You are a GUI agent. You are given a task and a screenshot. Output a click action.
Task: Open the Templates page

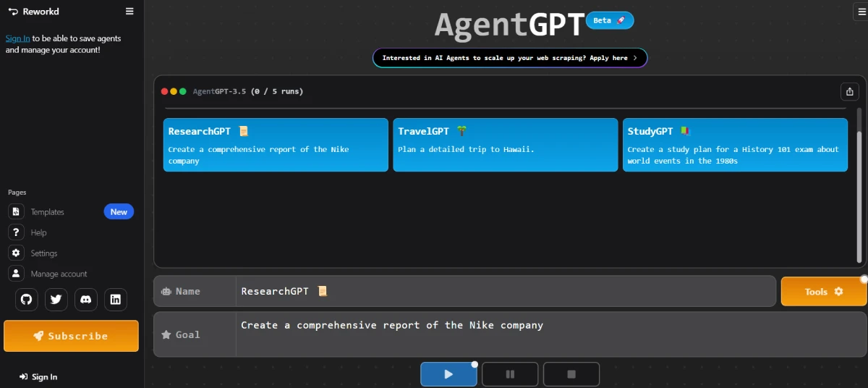click(x=48, y=212)
